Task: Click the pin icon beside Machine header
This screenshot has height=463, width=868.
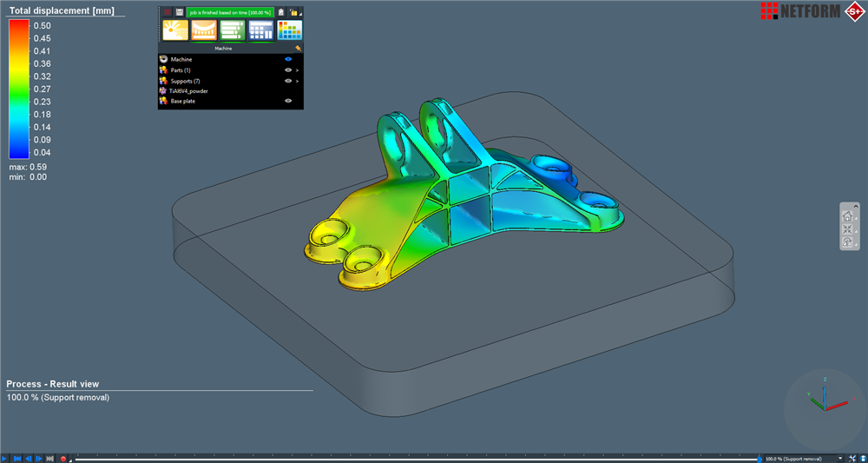Action: [x=298, y=49]
